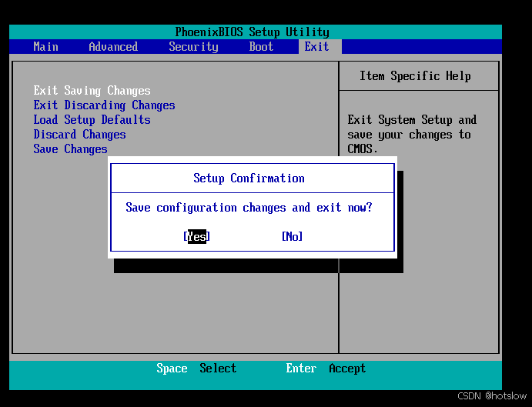
Task: Click the Accept label in footer
Action: [x=347, y=369]
